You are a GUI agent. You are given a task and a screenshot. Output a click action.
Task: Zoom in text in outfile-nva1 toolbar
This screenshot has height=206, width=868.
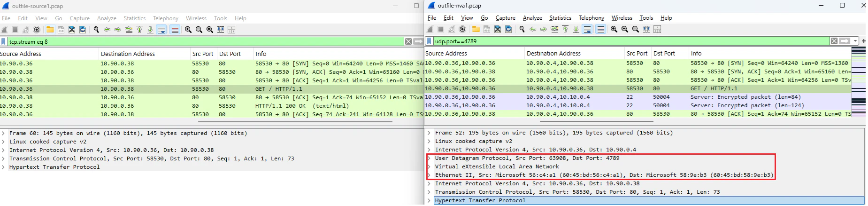[614, 29]
